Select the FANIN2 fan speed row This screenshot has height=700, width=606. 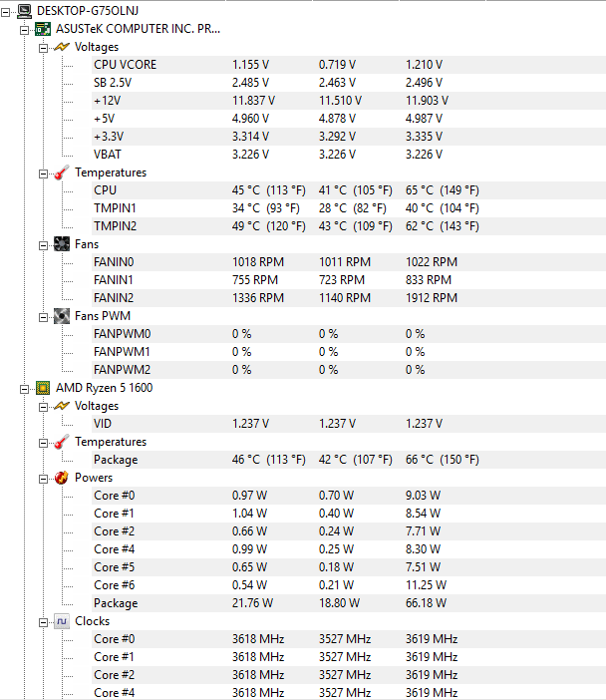[349, 298]
